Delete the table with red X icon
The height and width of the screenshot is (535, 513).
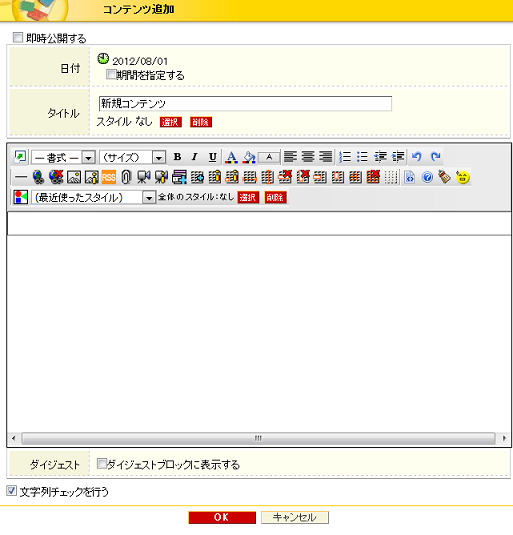(x=373, y=177)
